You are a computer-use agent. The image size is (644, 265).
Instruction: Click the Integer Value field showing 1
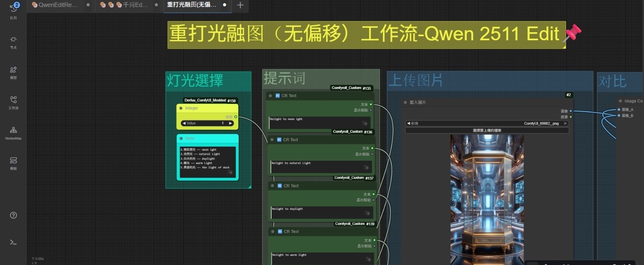click(207, 123)
